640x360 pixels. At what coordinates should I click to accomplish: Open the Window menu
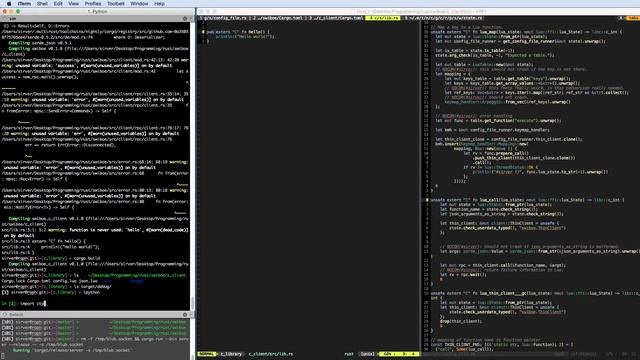pos(139,4)
